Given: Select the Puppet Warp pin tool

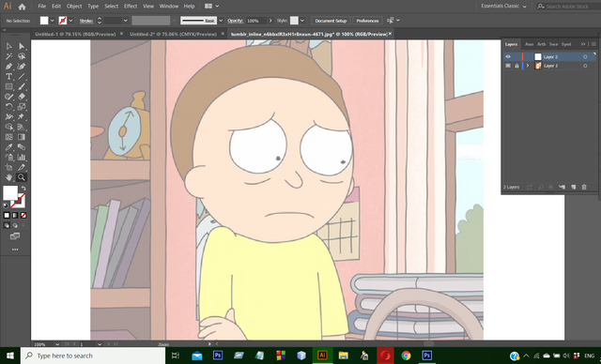Looking at the screenshot, I should 22,116.
